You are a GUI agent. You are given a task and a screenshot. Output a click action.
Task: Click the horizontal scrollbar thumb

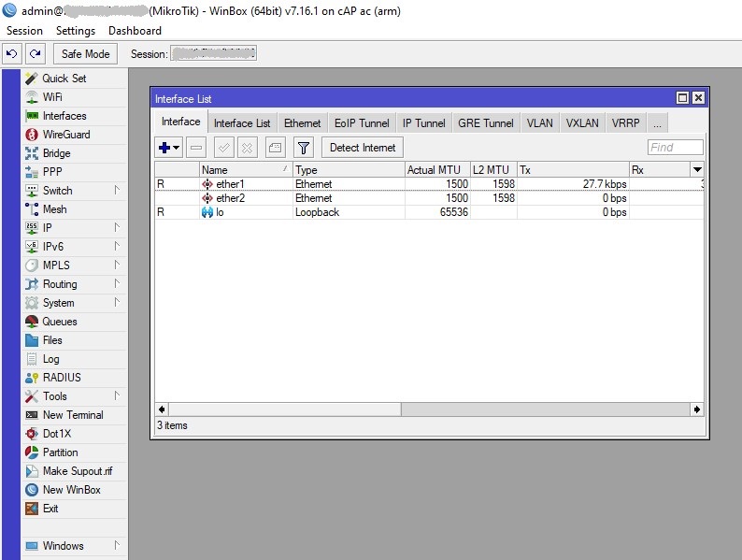tap(285, 409)
